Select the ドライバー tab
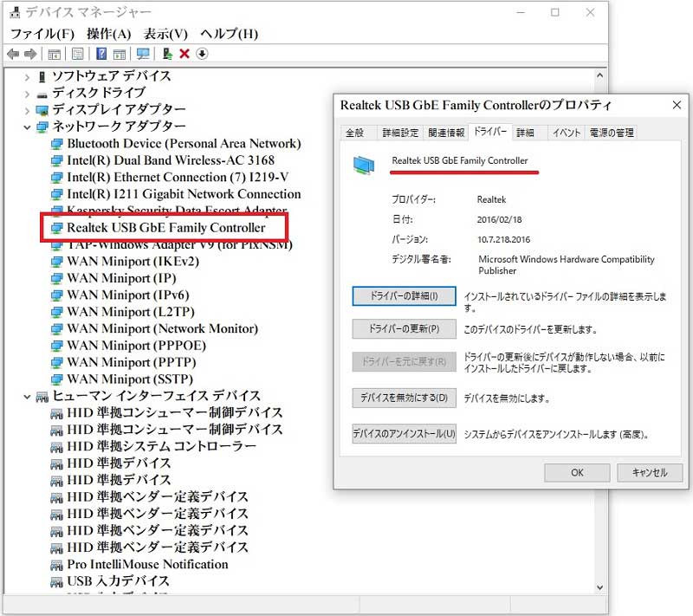The height and width of the screenshot is (616, 693). point(489,131)
